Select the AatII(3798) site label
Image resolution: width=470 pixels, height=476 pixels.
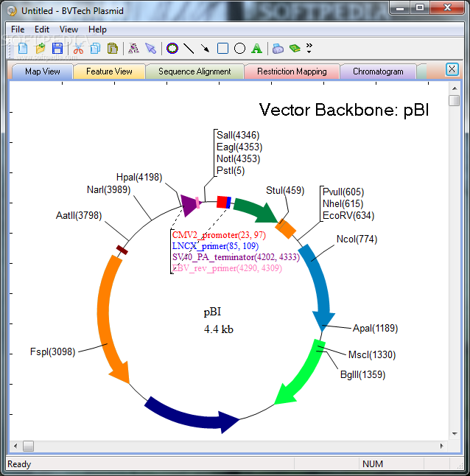pos(79,216)
